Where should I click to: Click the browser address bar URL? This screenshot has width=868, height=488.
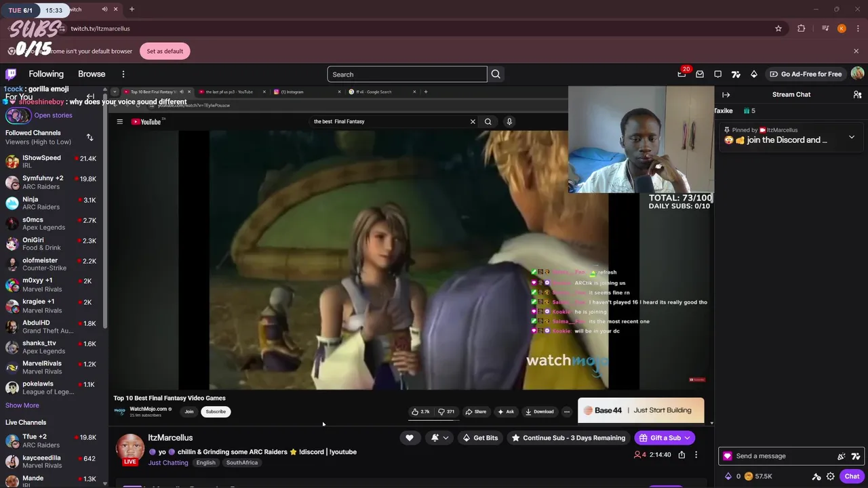coord(100,28)
